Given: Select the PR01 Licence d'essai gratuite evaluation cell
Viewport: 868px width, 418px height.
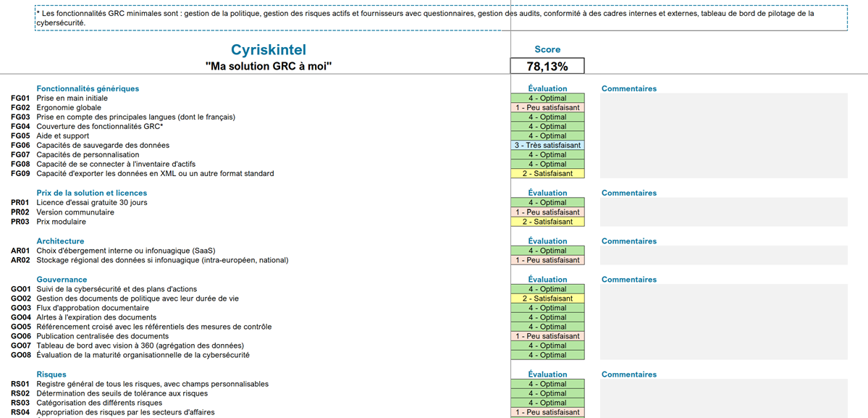Looking at the screenshot, I should point(547,203).
